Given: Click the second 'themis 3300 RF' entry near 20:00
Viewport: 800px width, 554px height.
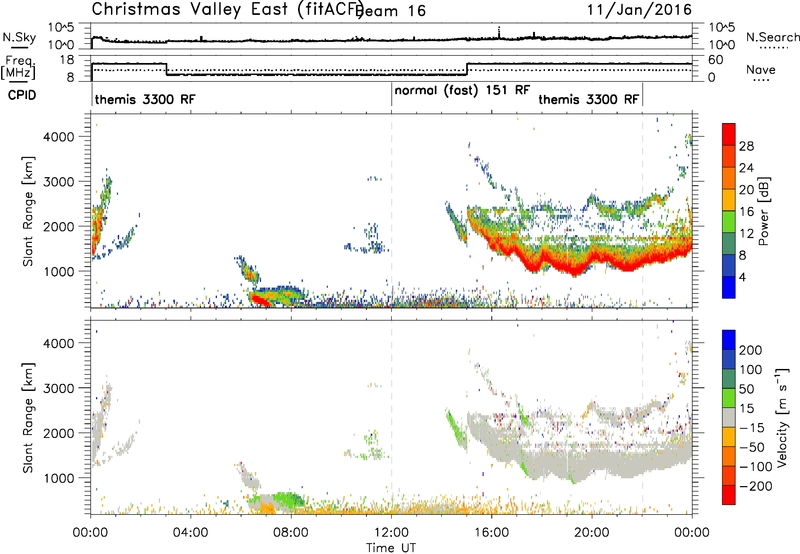Looking at the screenshot, I should (x=589, y=99).
